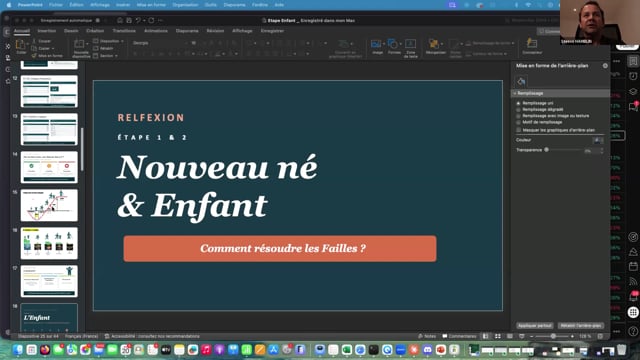Image resolution: width=640 pixels, height=360 pixels.
Task: Open the Nouvelle diapositive dropdown arrow
Action: pos(87,44)
